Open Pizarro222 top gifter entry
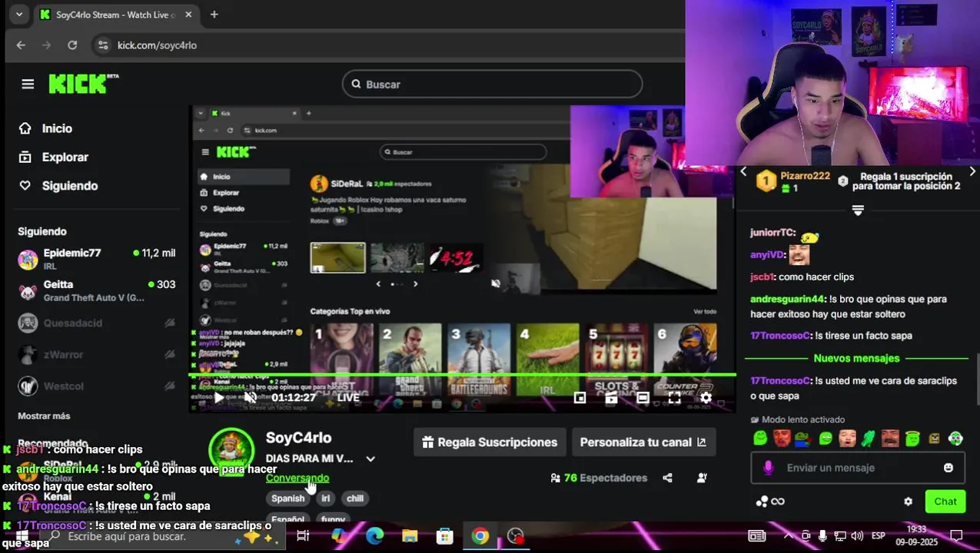The height and width of the screenshot is (553, 980). click(793, 181)
